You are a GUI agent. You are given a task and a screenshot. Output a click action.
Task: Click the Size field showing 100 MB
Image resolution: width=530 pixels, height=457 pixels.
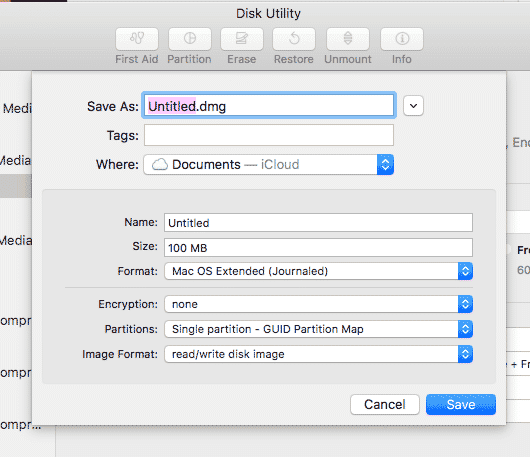[318, 248]
